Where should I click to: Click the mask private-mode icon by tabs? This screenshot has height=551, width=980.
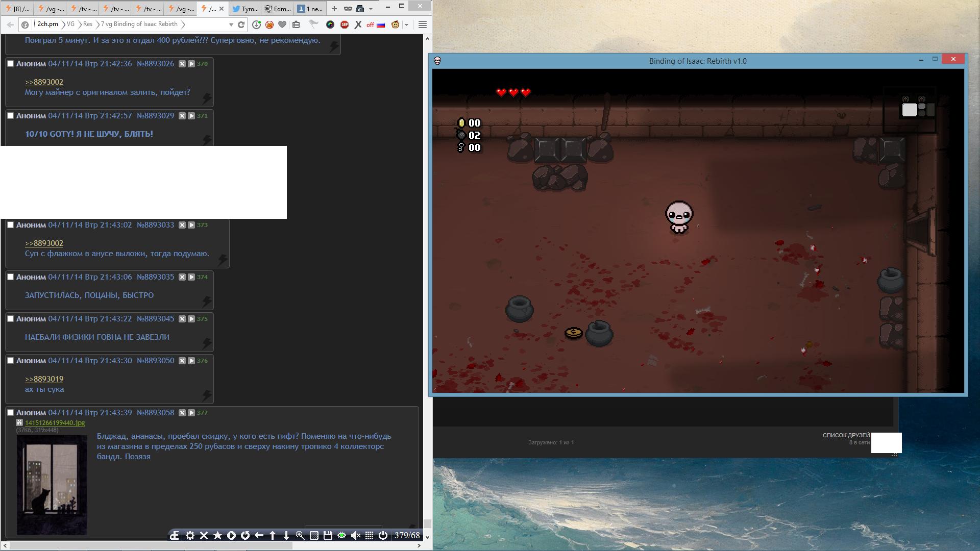(348, 9)
